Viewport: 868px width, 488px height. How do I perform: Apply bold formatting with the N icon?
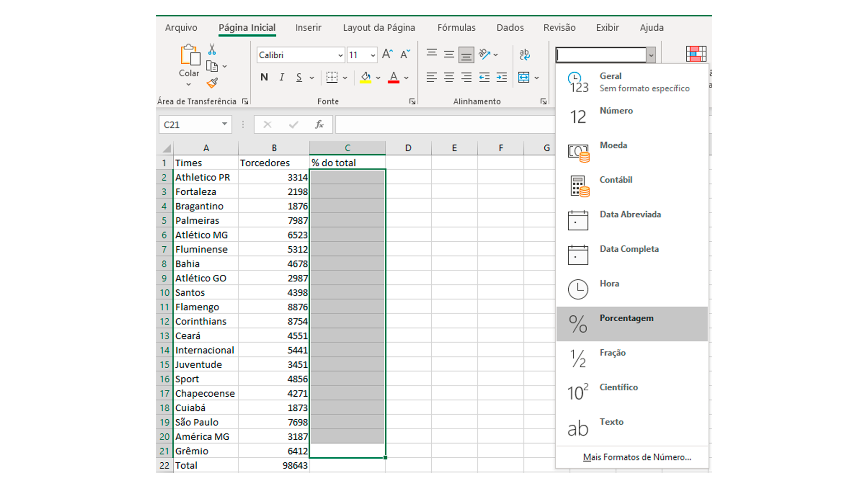[x=264, y=77]
